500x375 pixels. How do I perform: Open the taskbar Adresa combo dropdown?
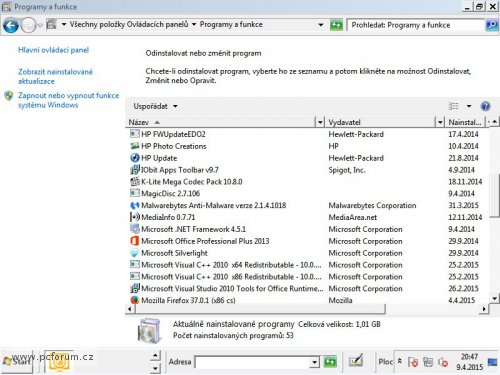tap(314, 362)
